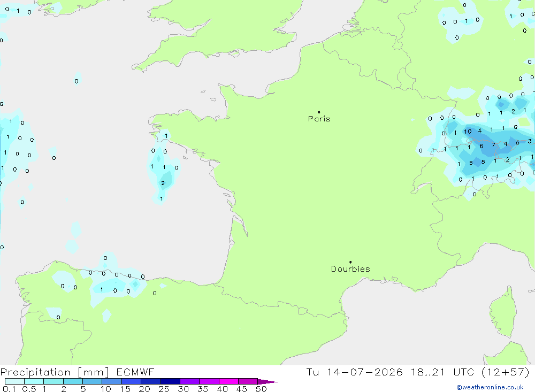The height and width of the screenshot is (392, 535).
Task: Click the over-50 legend arrow tip
Action: pyautogui.click(x=268, y=382)
